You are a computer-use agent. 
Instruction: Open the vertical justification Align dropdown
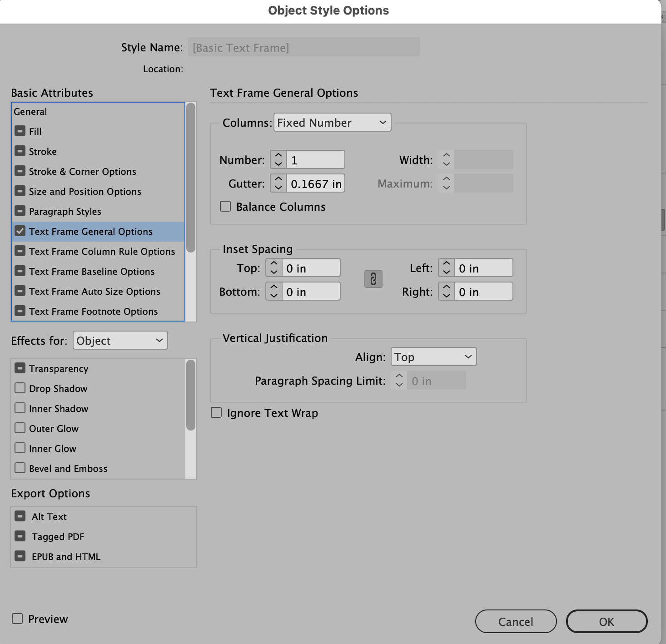tap(432, 357)
